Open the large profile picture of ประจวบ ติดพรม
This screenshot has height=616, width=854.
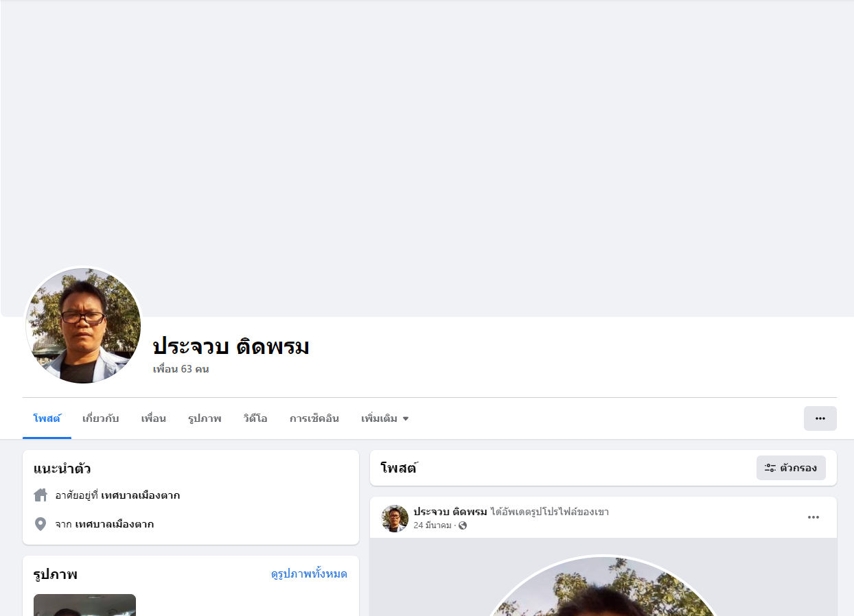point(83,326)
